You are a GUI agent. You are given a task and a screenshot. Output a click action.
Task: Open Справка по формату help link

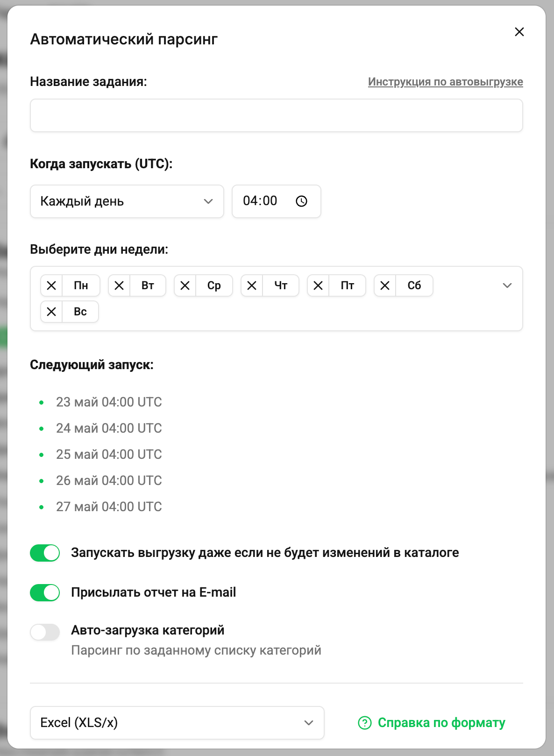441,723
